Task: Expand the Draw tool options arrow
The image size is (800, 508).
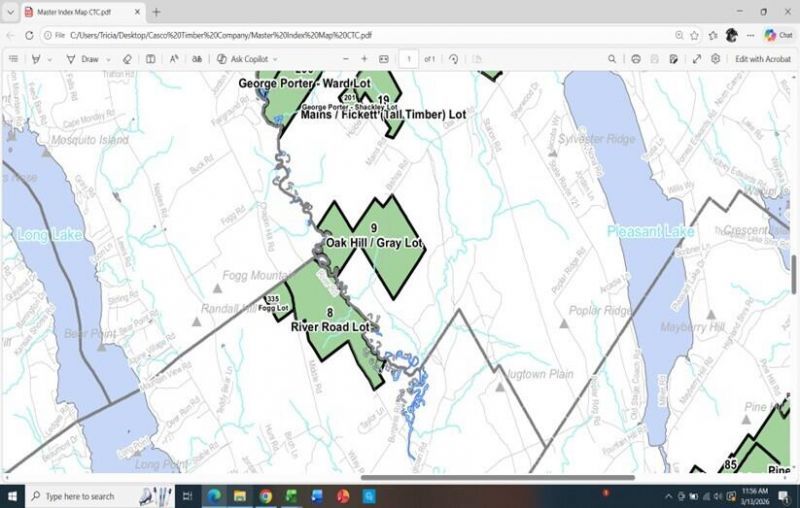Action: pyautogui.click(x=107, y=59)
